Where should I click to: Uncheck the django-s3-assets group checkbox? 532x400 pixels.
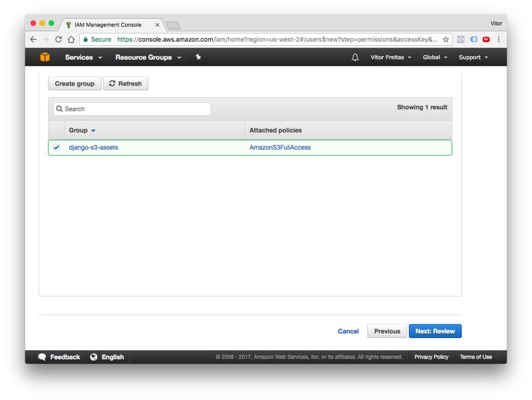point(57,147)
